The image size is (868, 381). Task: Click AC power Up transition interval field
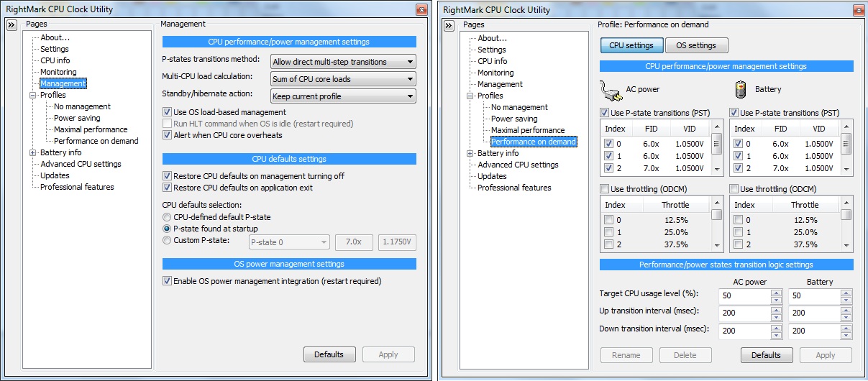(744, 313)
